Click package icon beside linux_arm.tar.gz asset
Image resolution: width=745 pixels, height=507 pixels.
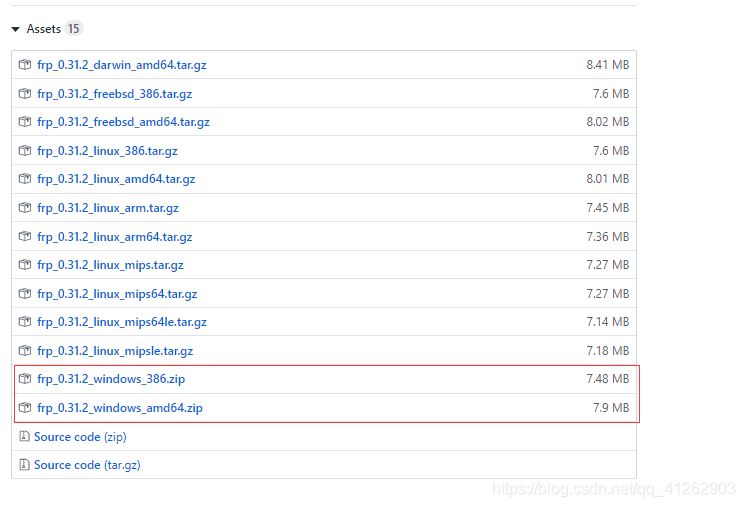pyautogui.click(x=25, y=208)
